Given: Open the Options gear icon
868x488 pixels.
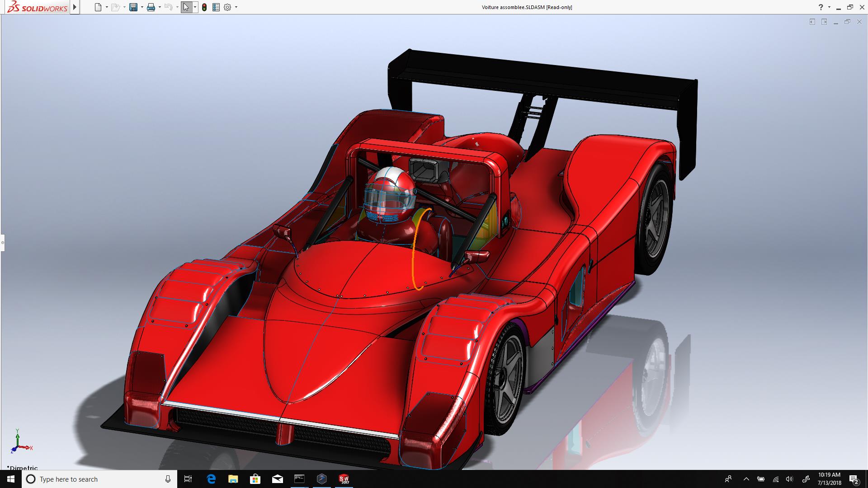Looking at the screenshot, I should point(227,7).
